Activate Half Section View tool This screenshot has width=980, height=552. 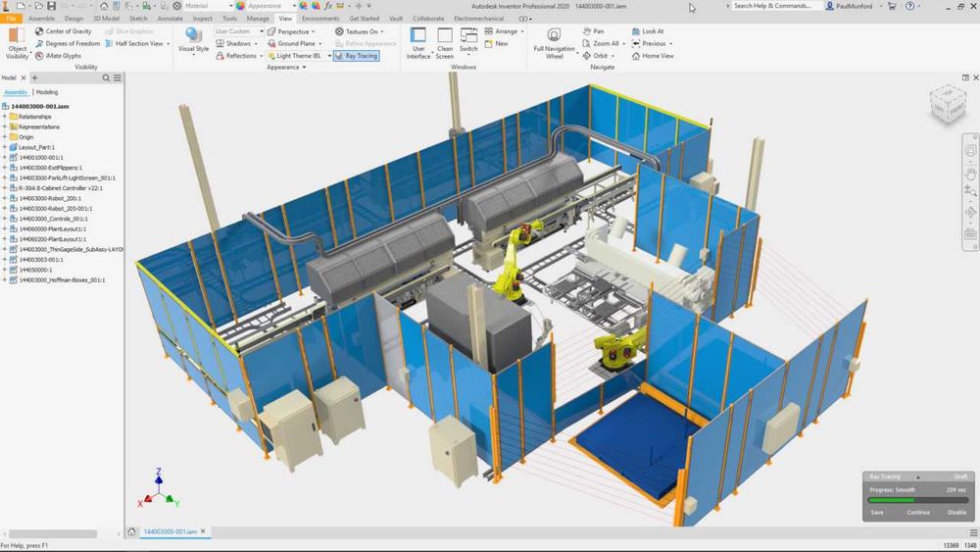pyautogui.click(x=134, y=44)
